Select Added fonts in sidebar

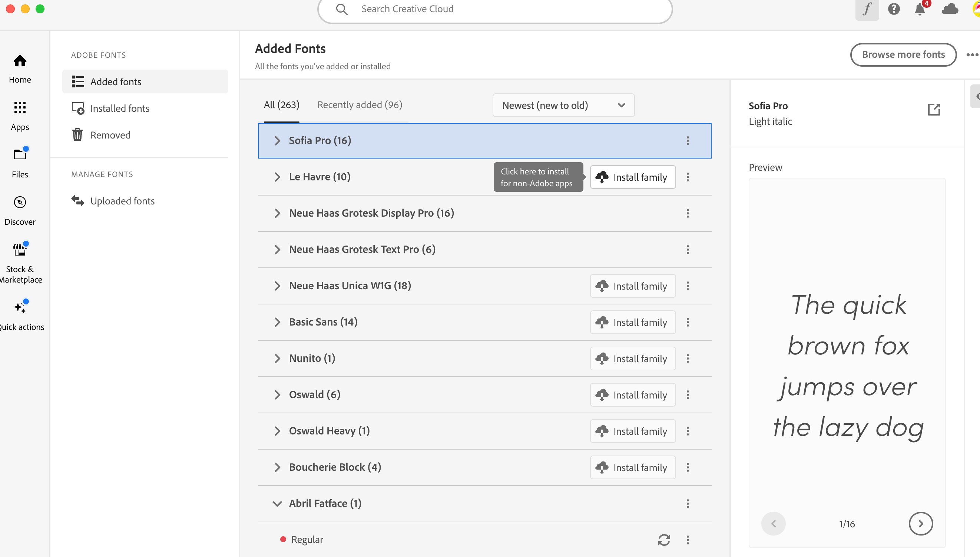(x=145, y=81)
